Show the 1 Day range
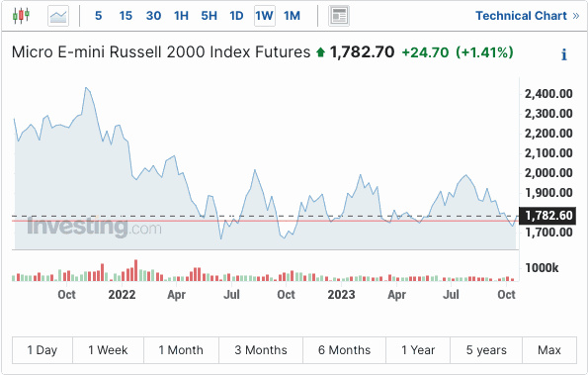Screen dimensions: 588x375 tap(42, 350)
